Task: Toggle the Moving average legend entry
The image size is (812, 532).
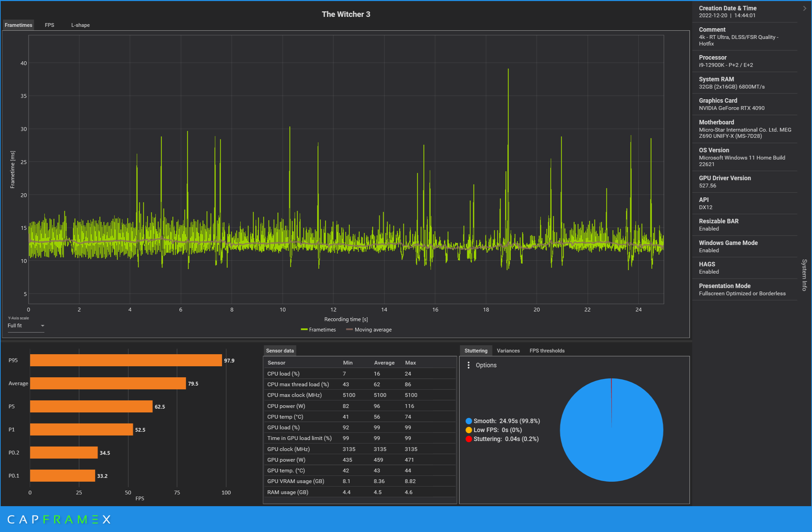Action: (369, 330)
